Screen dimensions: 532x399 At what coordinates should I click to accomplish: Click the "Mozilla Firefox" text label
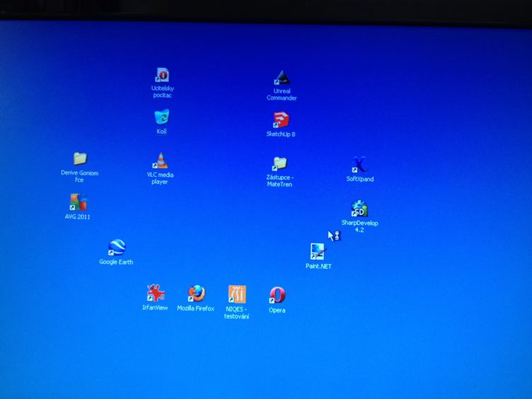[x=196, y=308]
